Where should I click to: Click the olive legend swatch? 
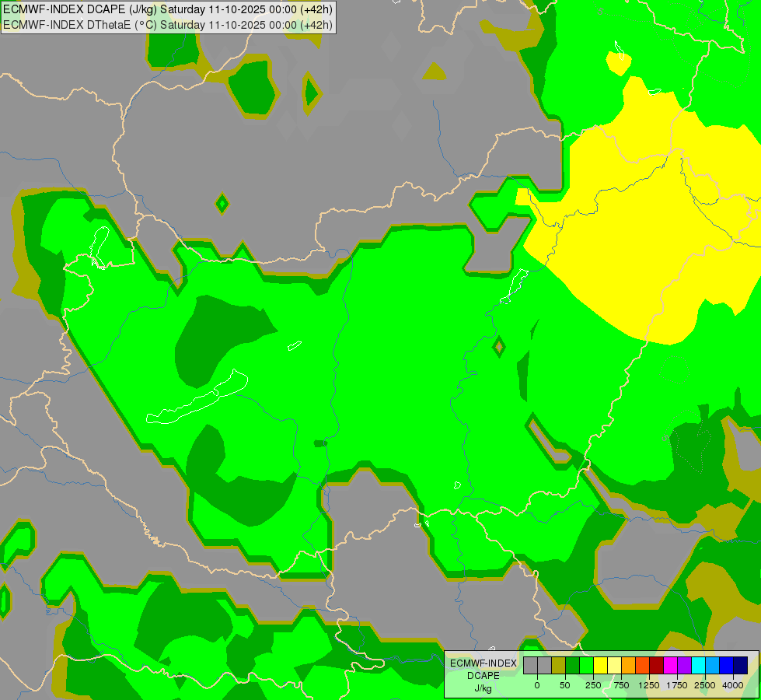[559, 665]
